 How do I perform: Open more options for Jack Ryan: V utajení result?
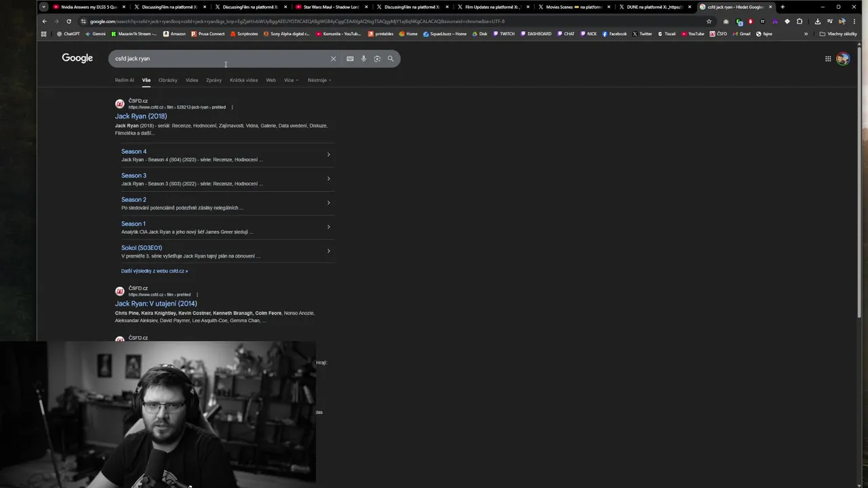tap(197, 295)
